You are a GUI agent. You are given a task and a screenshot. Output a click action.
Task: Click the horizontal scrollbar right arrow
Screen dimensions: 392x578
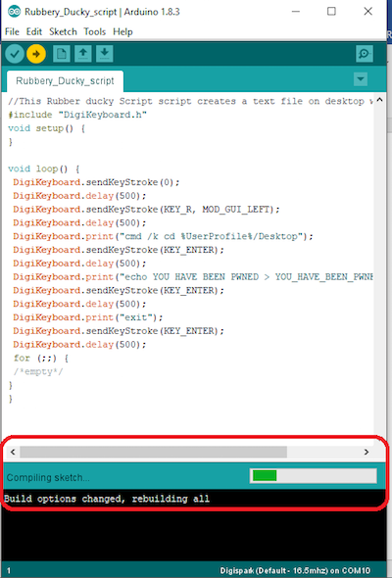(x=367, y=452)
